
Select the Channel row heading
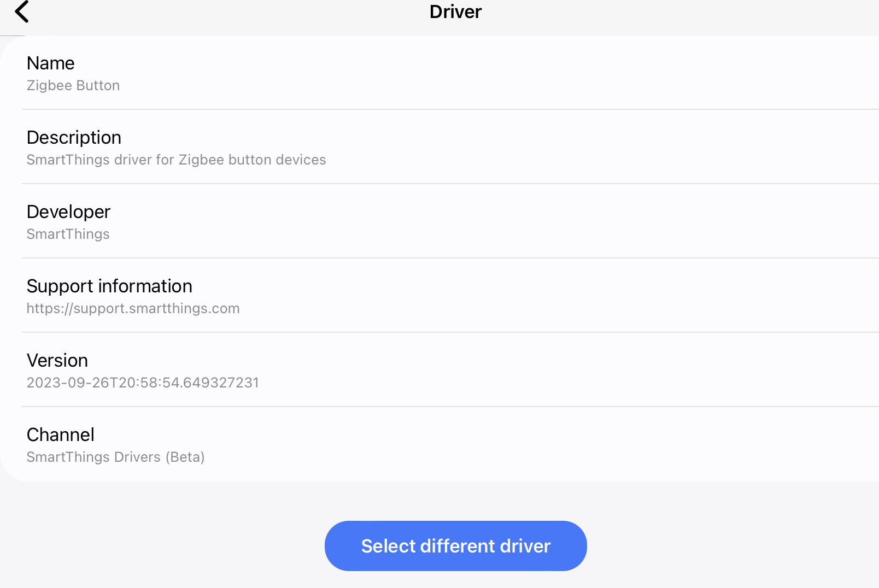(60, 435)
